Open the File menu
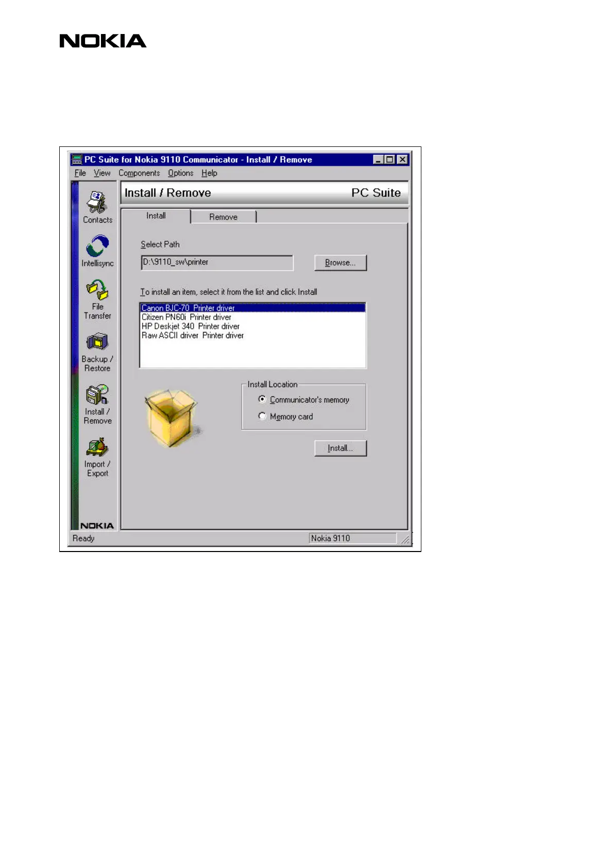 coord(80,173)
